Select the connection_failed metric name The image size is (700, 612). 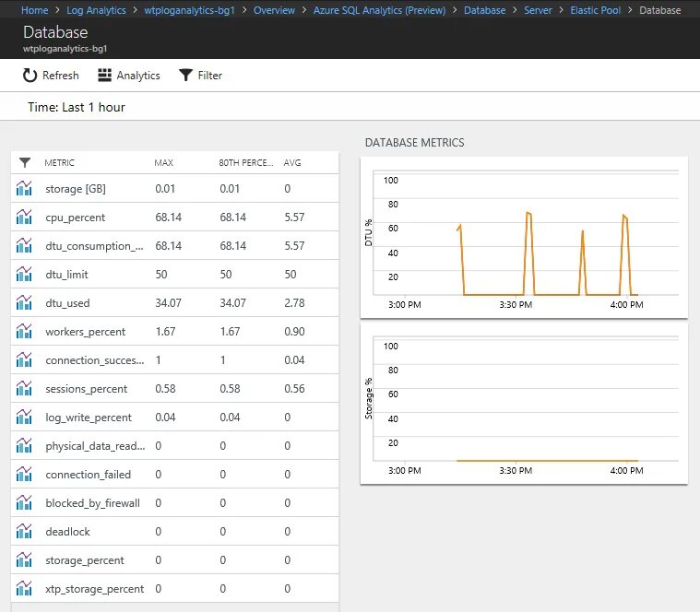coord(88,474)
